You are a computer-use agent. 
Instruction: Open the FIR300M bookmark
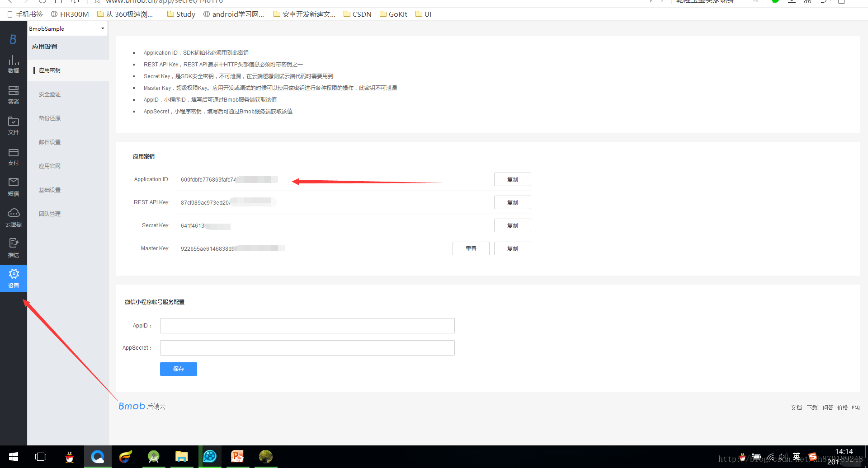click(x=70, y=14)
